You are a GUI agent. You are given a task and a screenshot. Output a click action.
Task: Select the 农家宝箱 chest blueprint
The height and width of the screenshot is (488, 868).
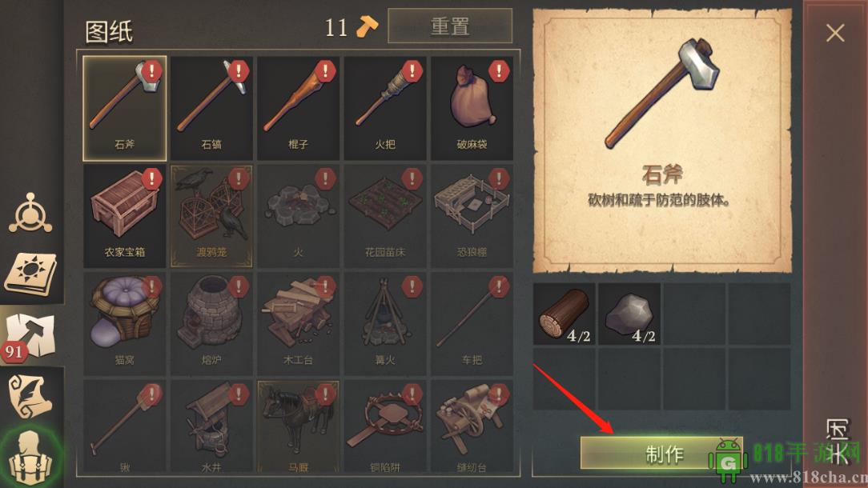tap(125, 216)
